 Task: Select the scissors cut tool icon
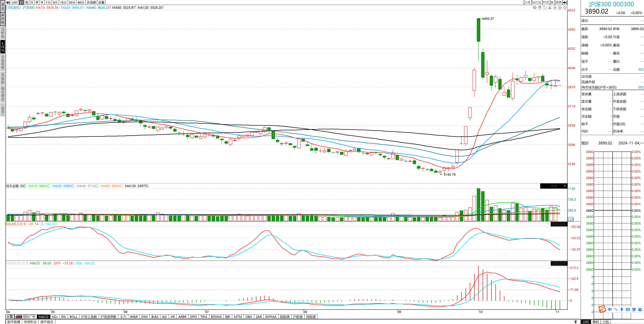pyautogui.click(x=550, y=8)
